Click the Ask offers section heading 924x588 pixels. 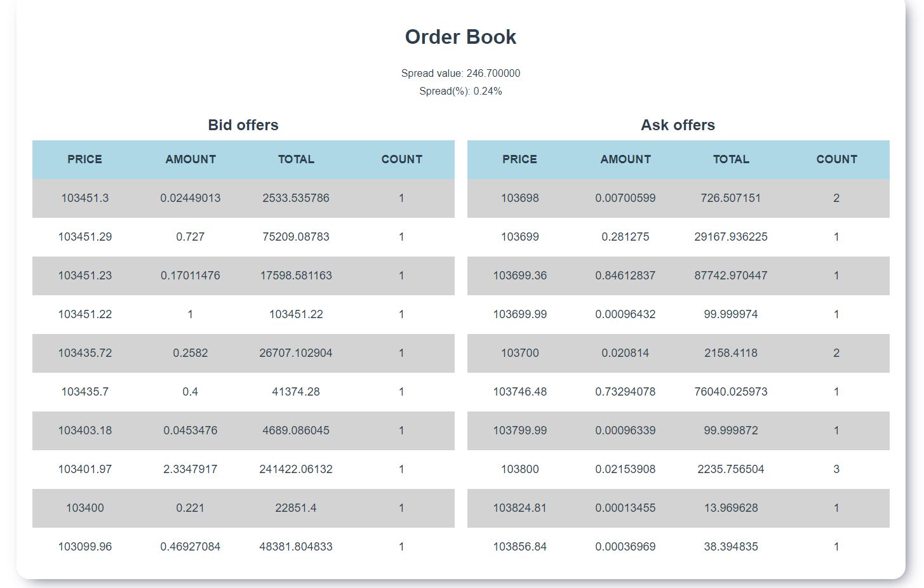678,125
